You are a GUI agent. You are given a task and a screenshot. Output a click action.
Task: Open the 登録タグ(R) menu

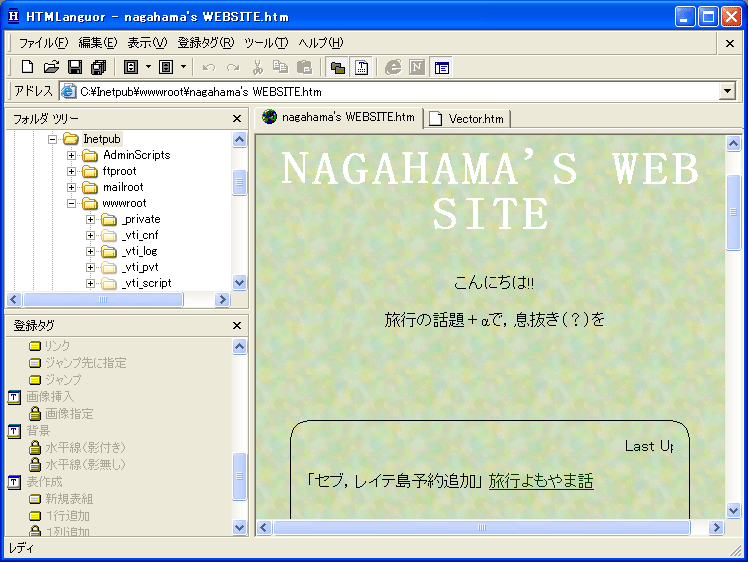pos(205,43)
